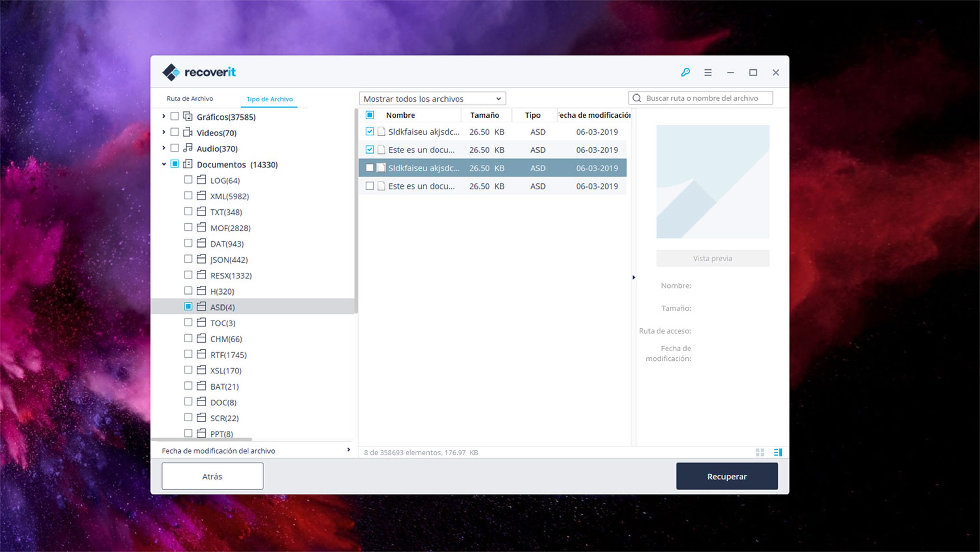Switch to list detail view icon

point(778,452)
